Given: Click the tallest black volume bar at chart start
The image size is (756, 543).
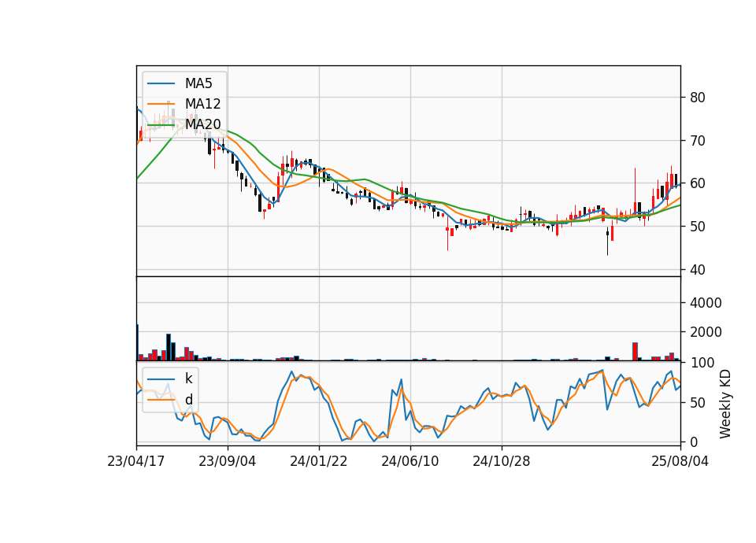Looking at the screenshot, I should coord(137,342).
